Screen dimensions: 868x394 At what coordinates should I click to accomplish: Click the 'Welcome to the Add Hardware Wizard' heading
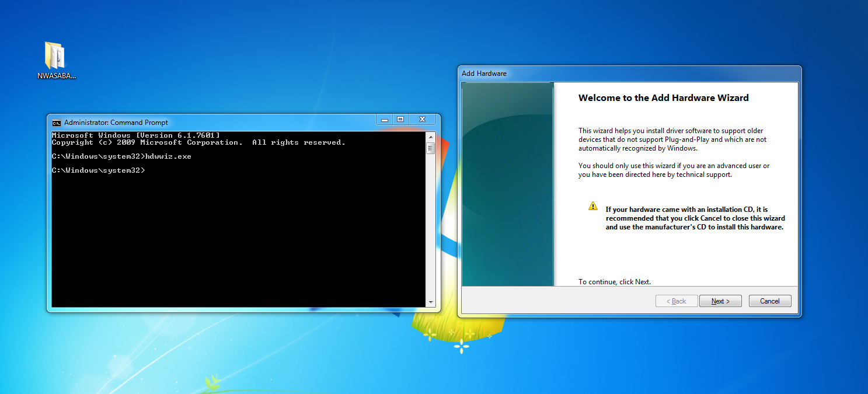(x=663, y=98)
